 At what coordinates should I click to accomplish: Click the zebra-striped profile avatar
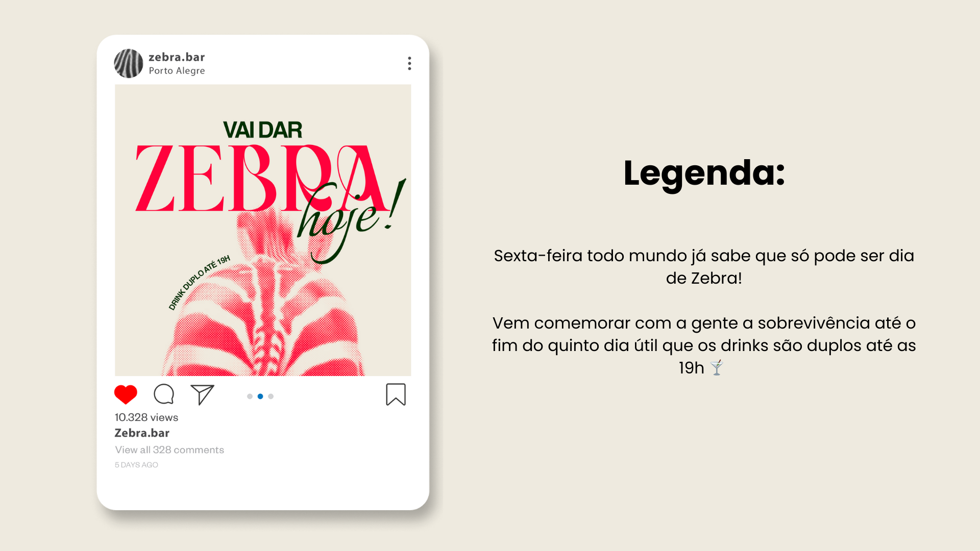point(129,63)
